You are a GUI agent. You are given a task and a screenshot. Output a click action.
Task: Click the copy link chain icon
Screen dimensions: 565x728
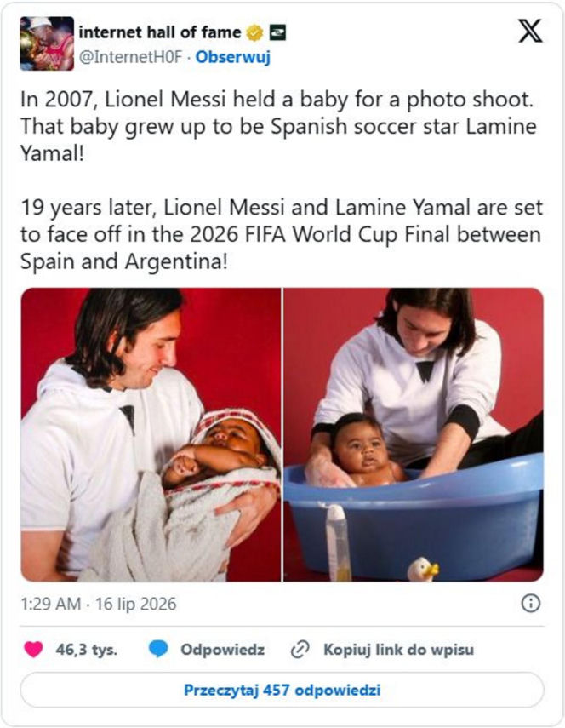[300, 649]
